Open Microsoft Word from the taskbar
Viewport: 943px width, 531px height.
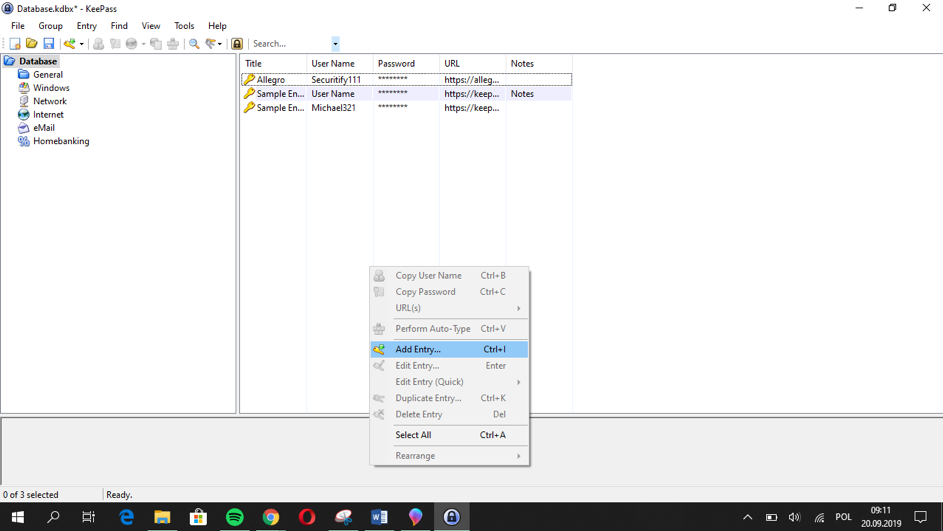point(379,517)
